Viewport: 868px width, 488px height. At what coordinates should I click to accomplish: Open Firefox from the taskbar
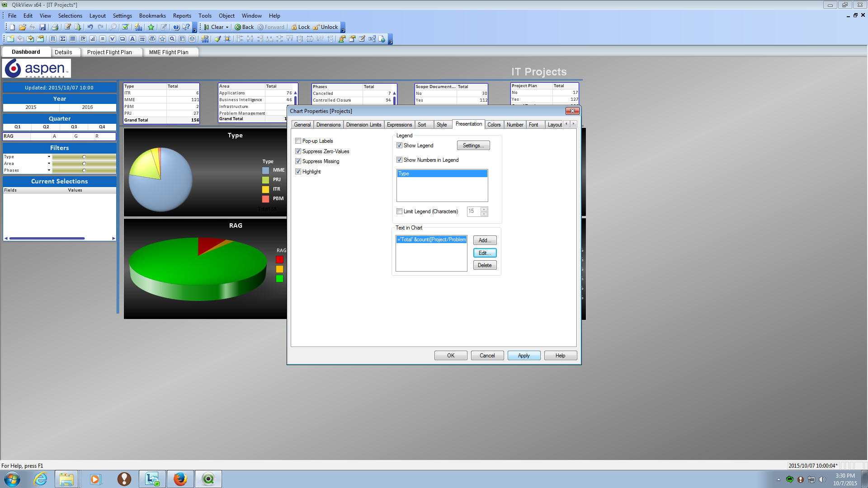click(x=180, y=479)
